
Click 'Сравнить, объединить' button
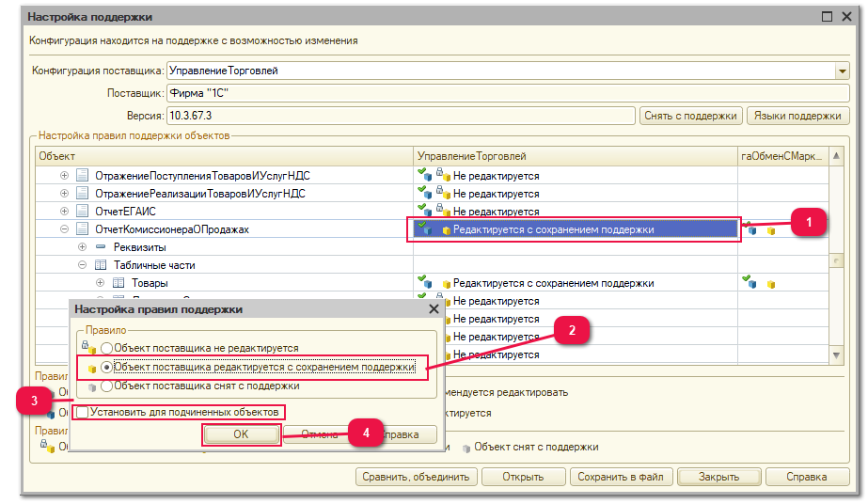(416, 477)
